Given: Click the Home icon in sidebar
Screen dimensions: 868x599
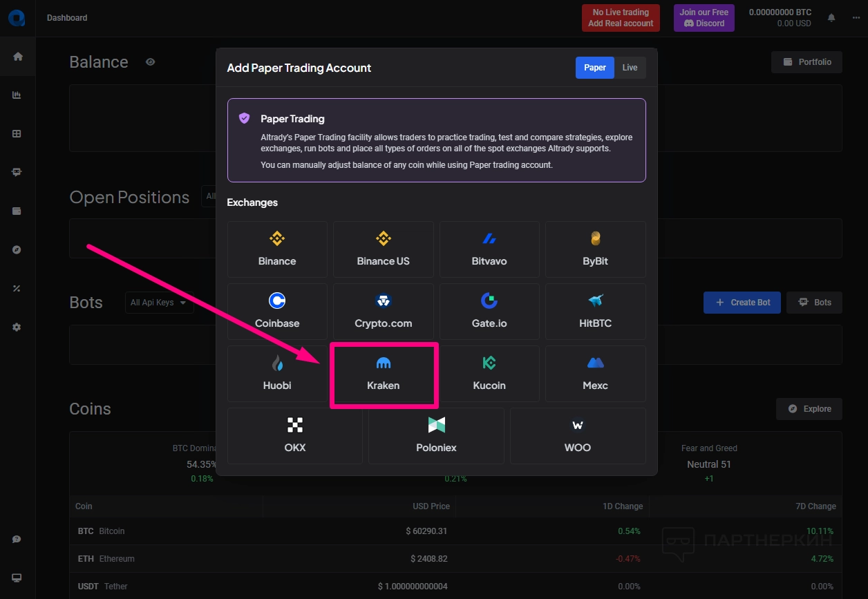Looking at the screenshot, I should point(17,57).
